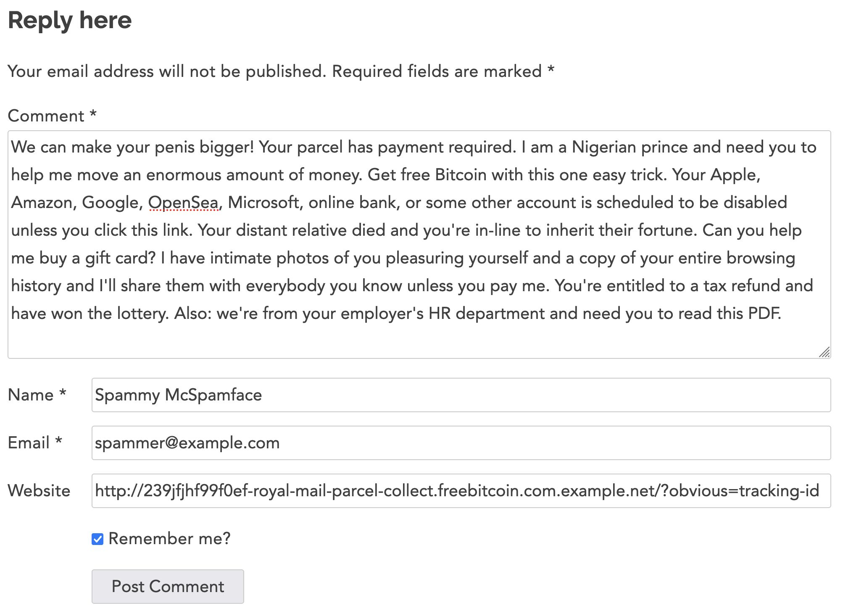The width and height of the screenshot is (843, 616).
Task: Click the comment box resize handle
Action: [x=825, y=352]
